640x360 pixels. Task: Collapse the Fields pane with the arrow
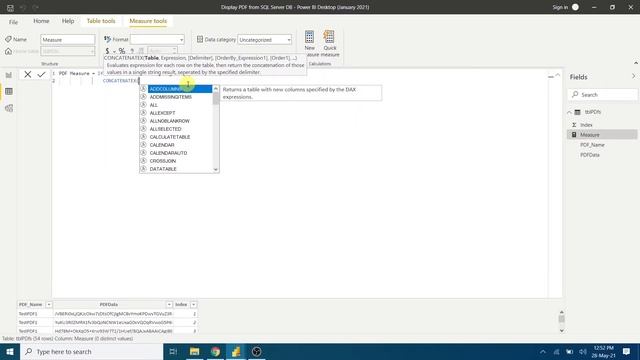(633, 76)
